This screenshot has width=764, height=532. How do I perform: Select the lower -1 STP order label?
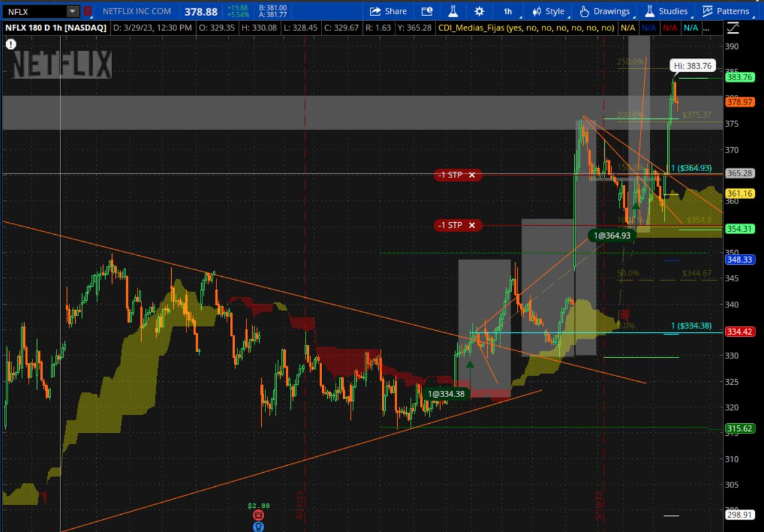point(450,225)
